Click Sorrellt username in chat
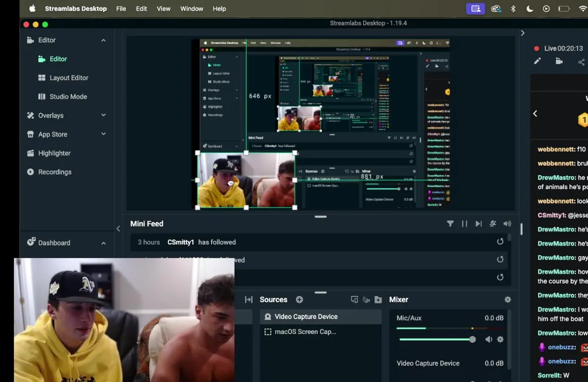 point(549,375)
